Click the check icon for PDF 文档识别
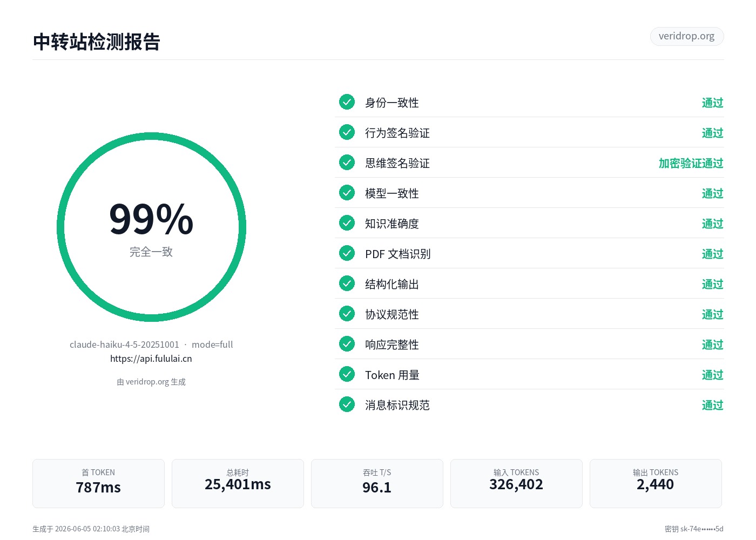The height and width of the screenshot is (540, 756). point(347,253)
